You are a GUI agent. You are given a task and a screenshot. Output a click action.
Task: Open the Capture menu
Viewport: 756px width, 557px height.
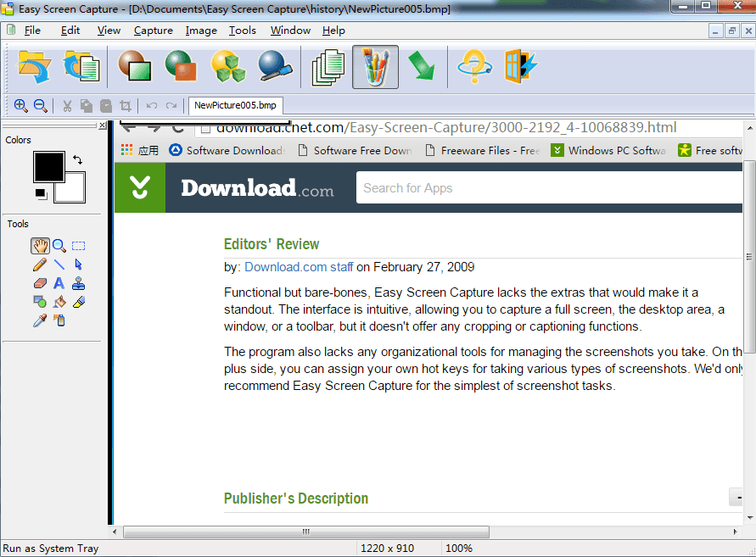(x=154, y=31)
